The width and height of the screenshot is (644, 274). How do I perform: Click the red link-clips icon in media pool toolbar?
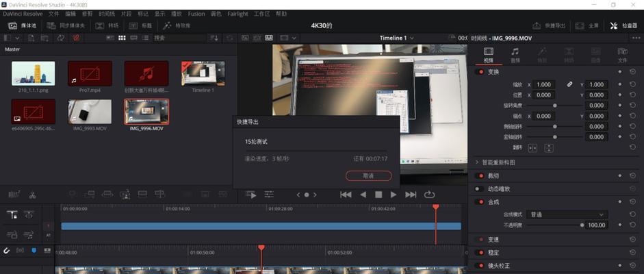pyautogui.click(x=76, y=38)
